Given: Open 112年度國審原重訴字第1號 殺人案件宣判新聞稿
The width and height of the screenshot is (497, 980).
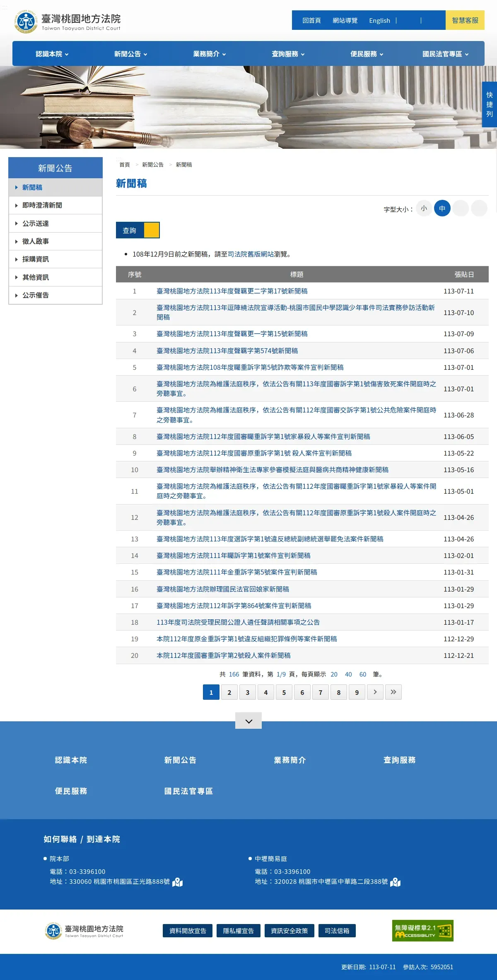Looking at the screenshot, I should 254,453.
